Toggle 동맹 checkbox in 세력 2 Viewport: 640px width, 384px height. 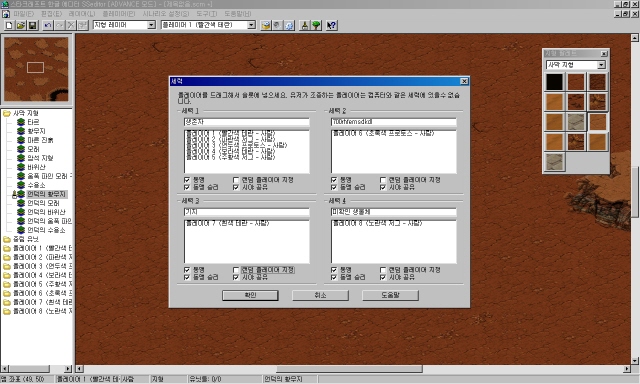[x=334, y=180]
